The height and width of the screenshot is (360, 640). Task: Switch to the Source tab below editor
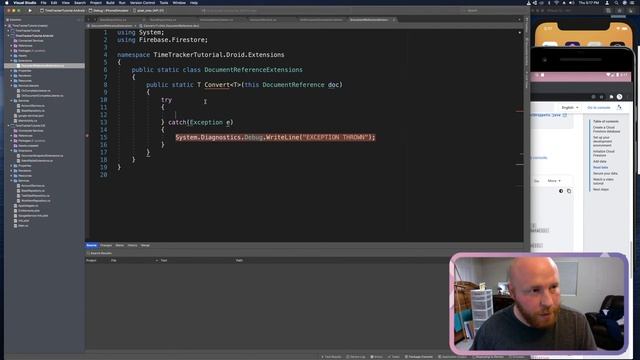tap(91, 245)
